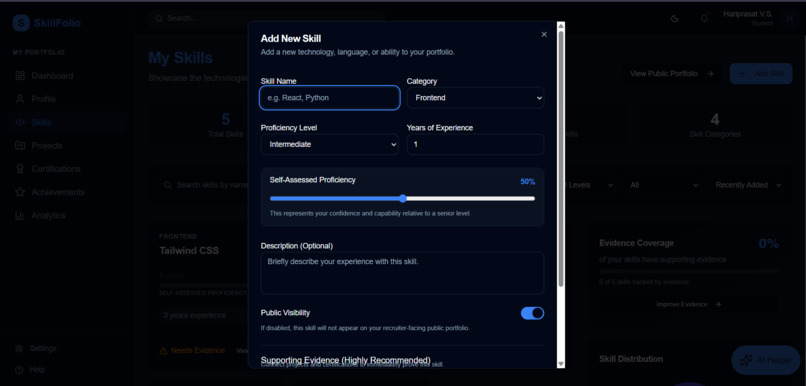Image resolution: width=806 pixels, height=386 pixels.
Task: Open the notifications bell icon
Action: coord(704,19)
